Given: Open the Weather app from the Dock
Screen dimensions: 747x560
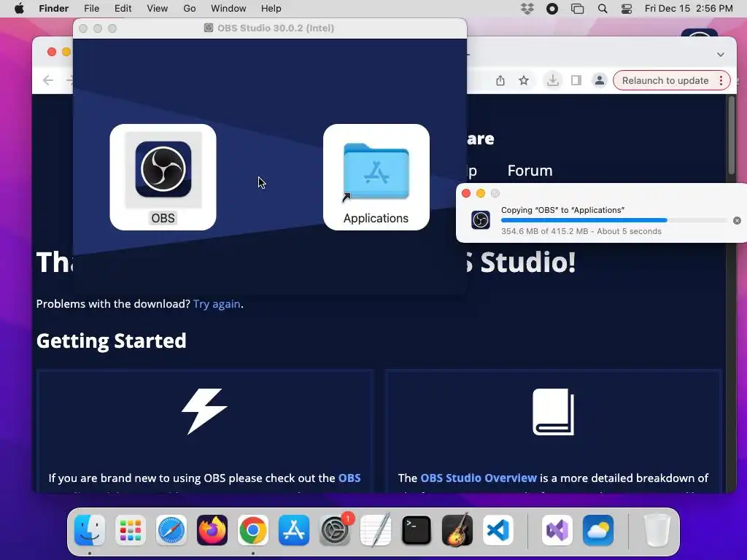Looking at the screenshot, I should tap(598, 530).
